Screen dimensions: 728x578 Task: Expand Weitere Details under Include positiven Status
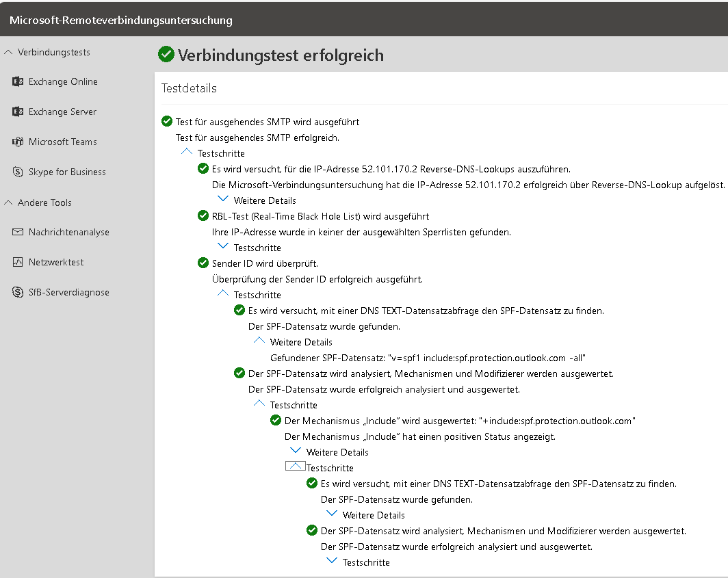[x=296, y=451]
